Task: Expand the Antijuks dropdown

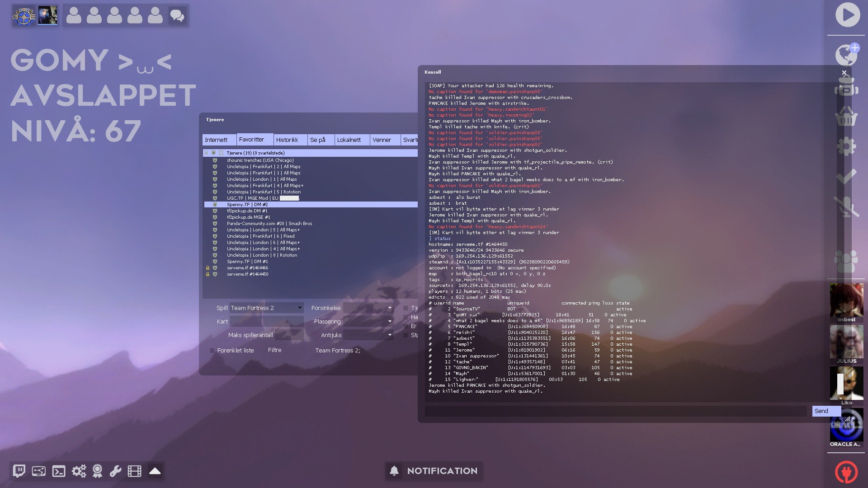Action: (x=368, y=335)
